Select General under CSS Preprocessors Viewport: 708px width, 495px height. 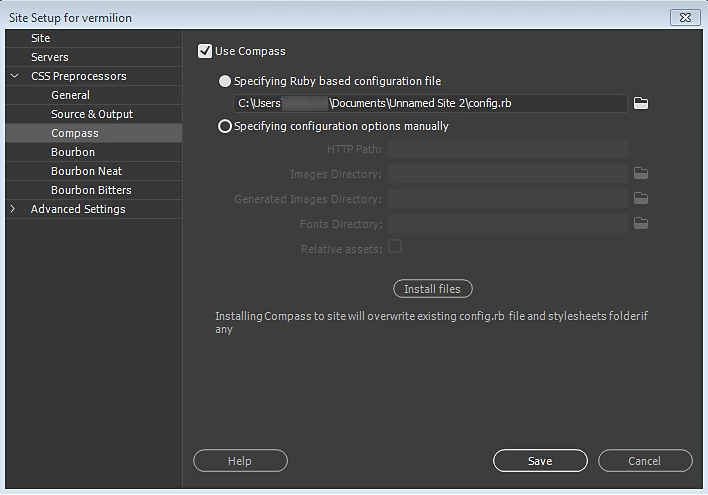pos(70,95)
